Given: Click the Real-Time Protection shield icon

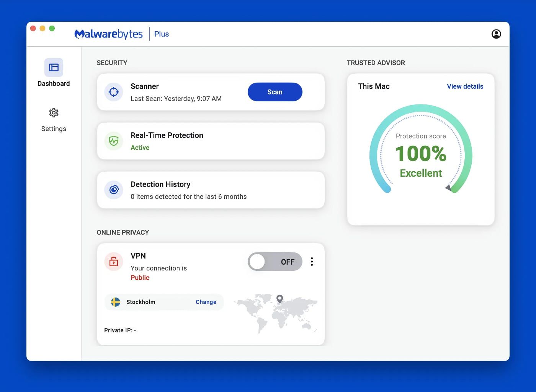Looking at the screenshot, I should [x=114, y=141].
